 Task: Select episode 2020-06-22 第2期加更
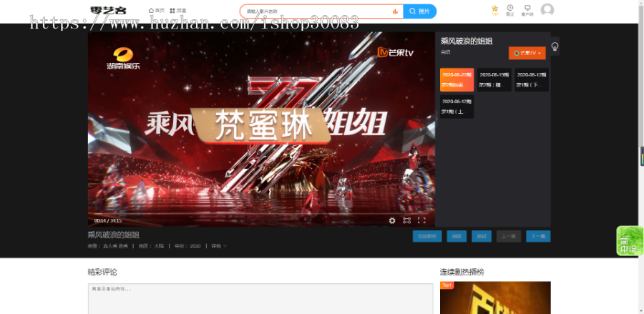coord(457,79)
